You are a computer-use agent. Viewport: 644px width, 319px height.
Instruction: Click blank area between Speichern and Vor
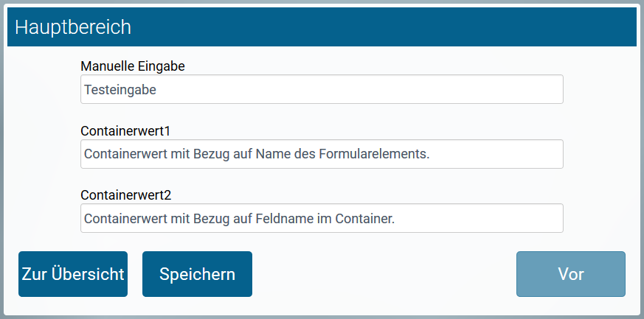tap(384, 274)
